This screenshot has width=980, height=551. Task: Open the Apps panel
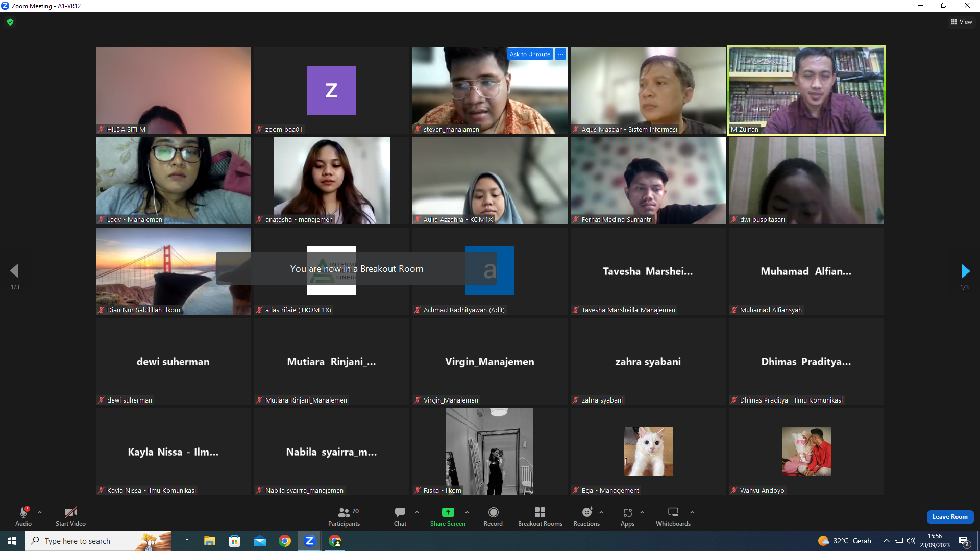(x=627, y=516)
